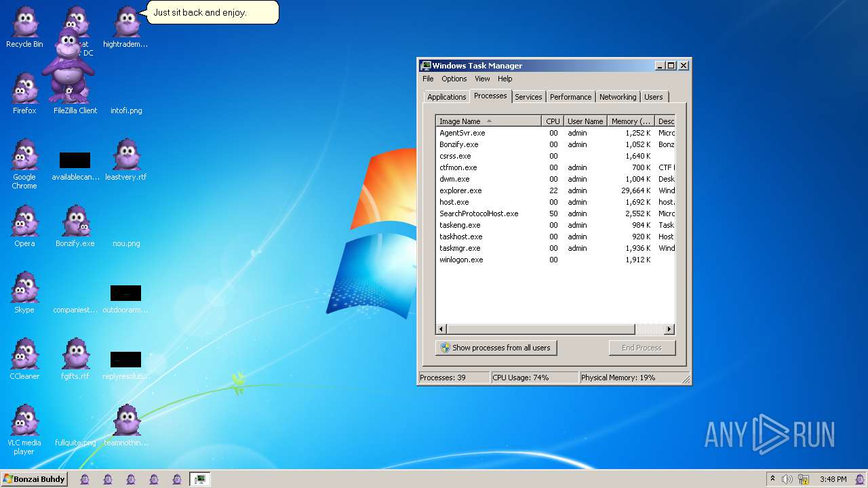
Task: Click Show processes from all users button
Action: tap(496, 348)
